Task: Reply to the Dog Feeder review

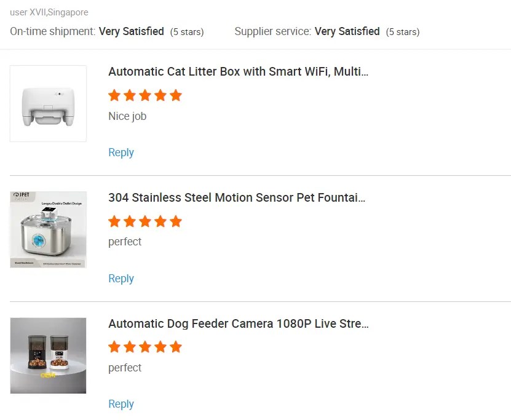Action: pos(121,404)
